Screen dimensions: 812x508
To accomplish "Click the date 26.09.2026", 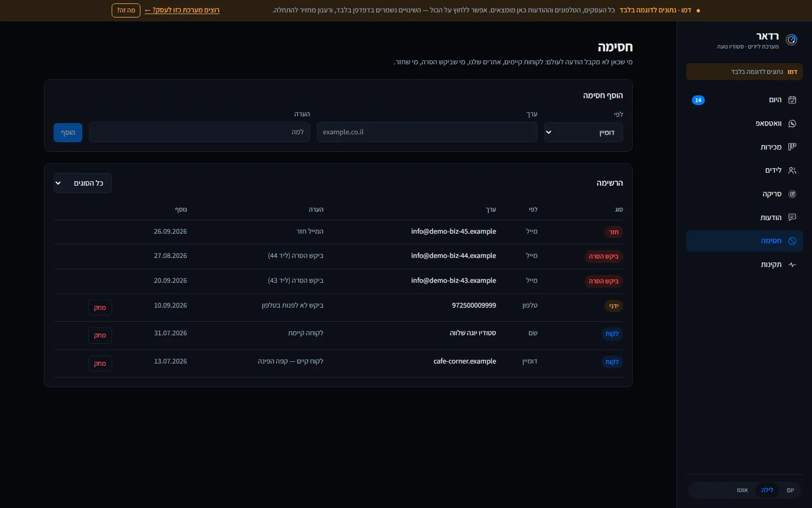I will (x=170, y=231).
